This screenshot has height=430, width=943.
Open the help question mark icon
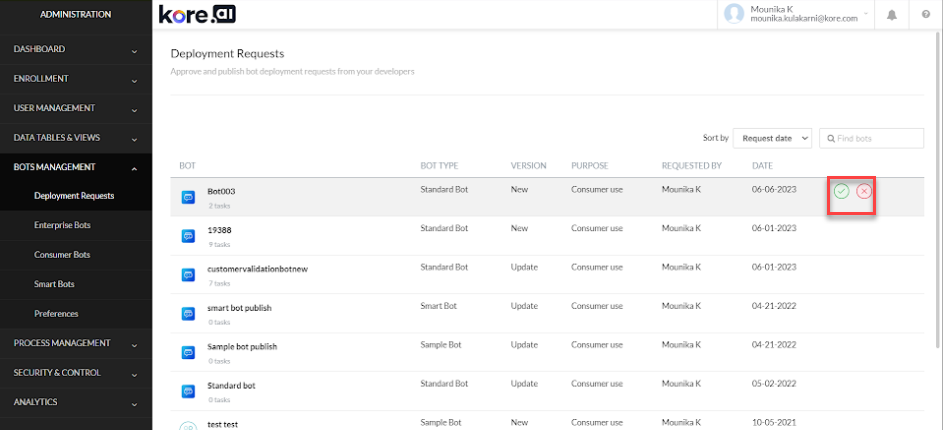[925, 14]
